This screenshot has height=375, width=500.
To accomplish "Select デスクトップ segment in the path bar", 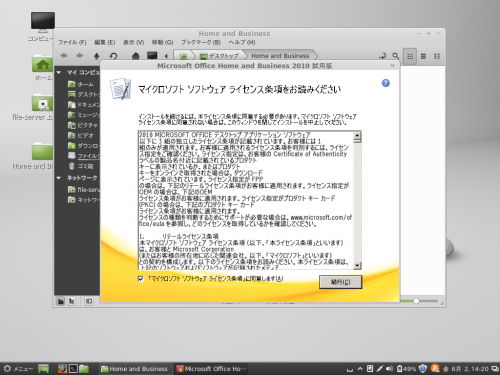I will click(220, 56).
